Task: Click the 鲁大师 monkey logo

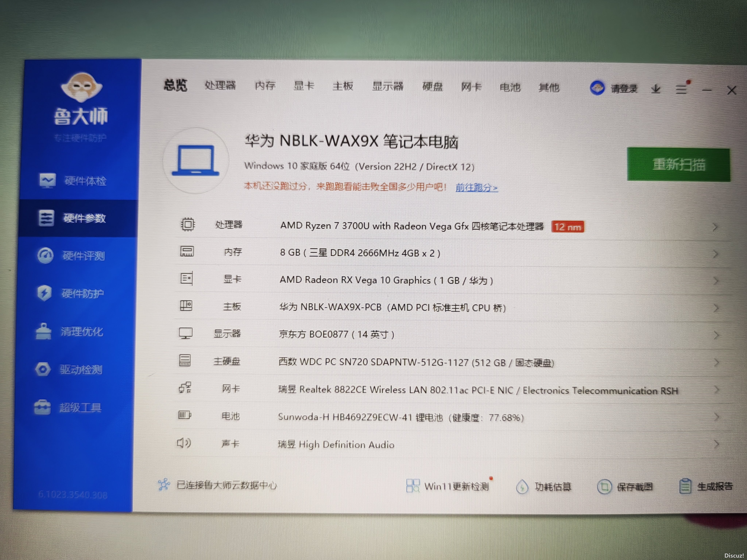Action: click(x=81, y=87)
